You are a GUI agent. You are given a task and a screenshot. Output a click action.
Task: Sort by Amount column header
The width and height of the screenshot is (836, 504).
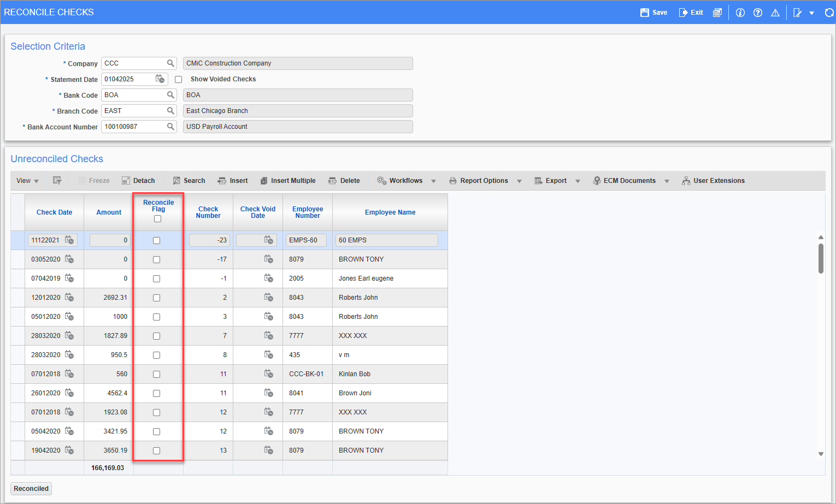click(109, 212)
